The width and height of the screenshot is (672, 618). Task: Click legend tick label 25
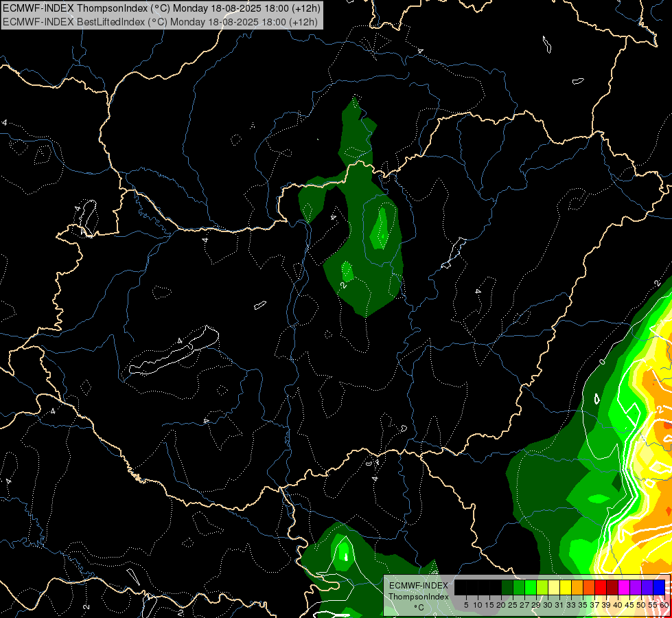[513, 605]
